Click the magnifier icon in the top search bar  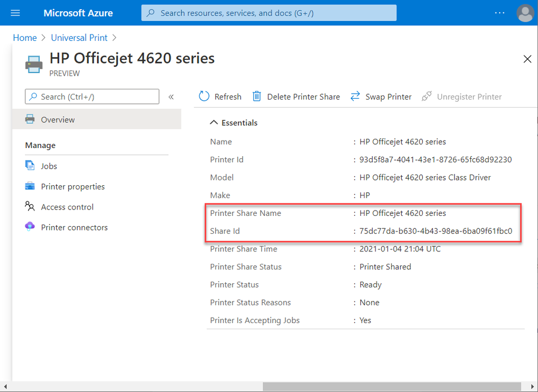[150, 13]
